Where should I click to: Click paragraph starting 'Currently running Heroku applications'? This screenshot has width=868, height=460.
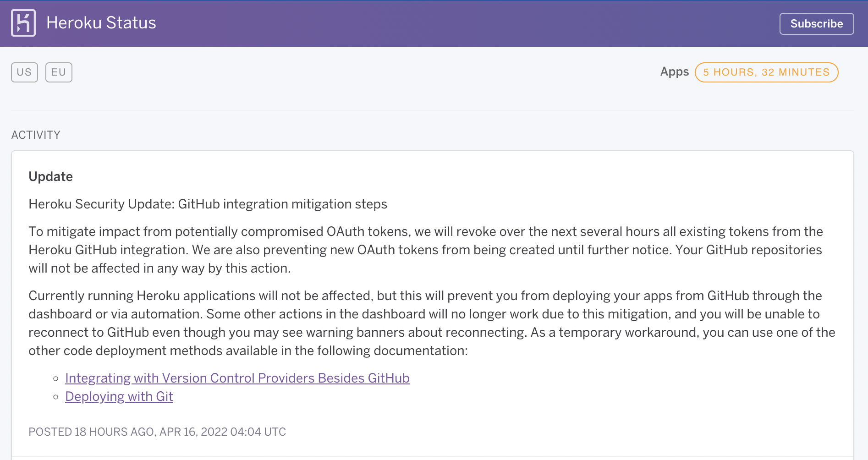point(432,323)
